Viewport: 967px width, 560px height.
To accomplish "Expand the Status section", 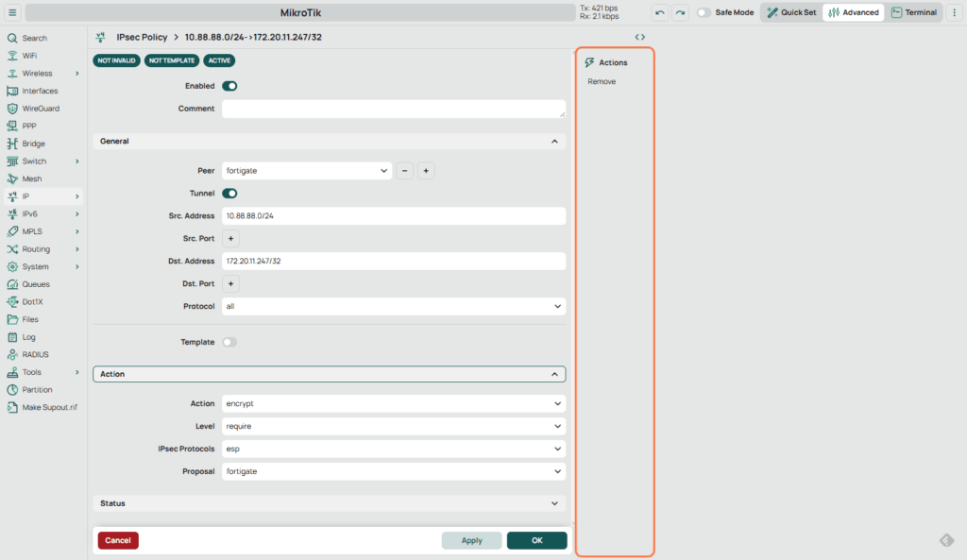I will pos(330,504).
